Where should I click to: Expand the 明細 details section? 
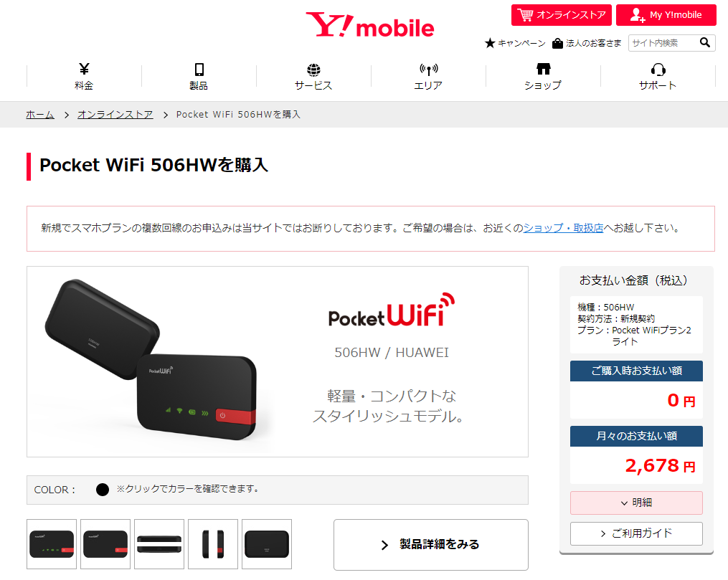pyautogui.click(x=636, y=503)
